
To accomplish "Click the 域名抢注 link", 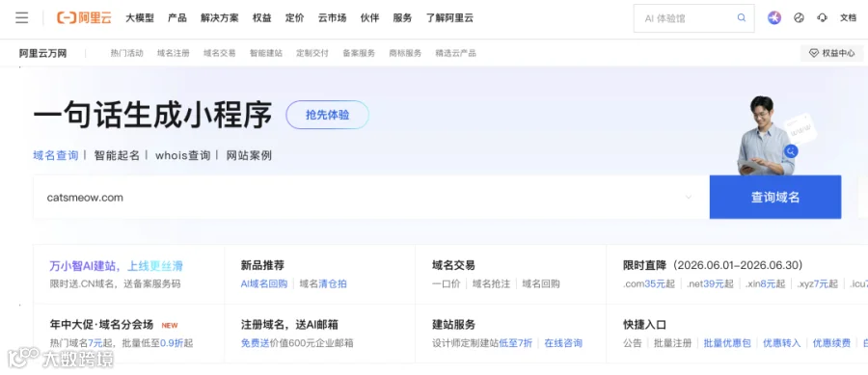I will pos(491,283).
